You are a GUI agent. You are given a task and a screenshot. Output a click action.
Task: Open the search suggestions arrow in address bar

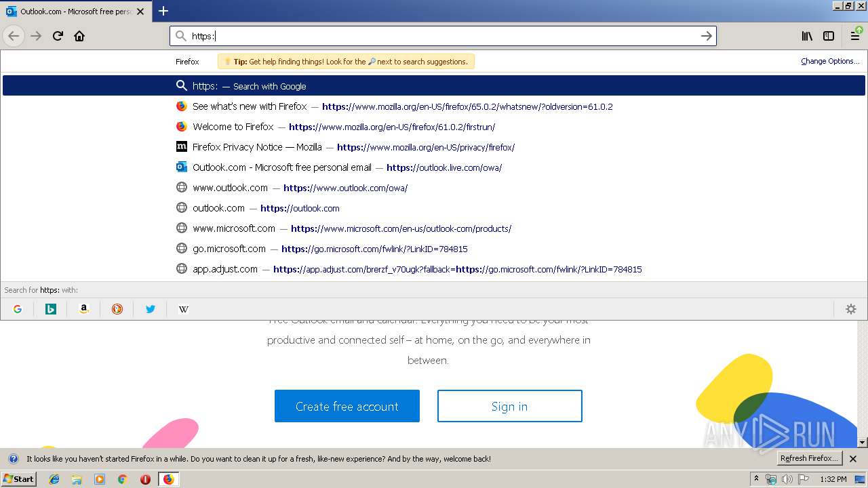706,36
